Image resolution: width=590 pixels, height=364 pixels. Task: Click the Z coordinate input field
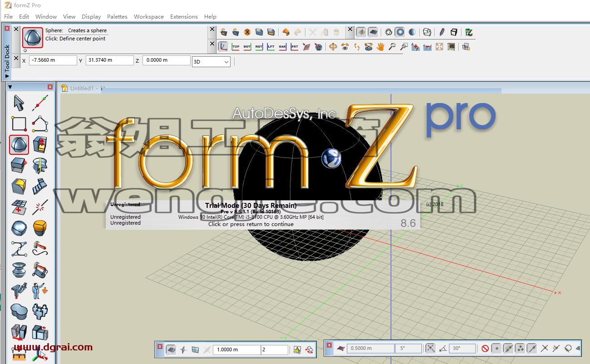(166, 60)
